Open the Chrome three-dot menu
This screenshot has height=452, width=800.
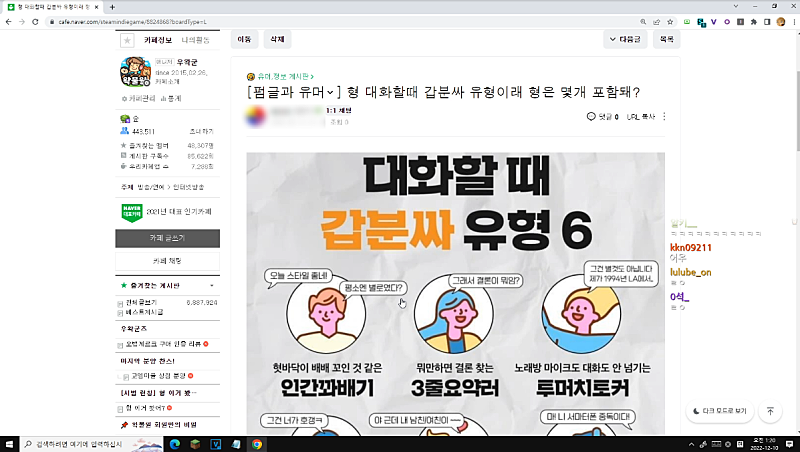pos(794,22)
